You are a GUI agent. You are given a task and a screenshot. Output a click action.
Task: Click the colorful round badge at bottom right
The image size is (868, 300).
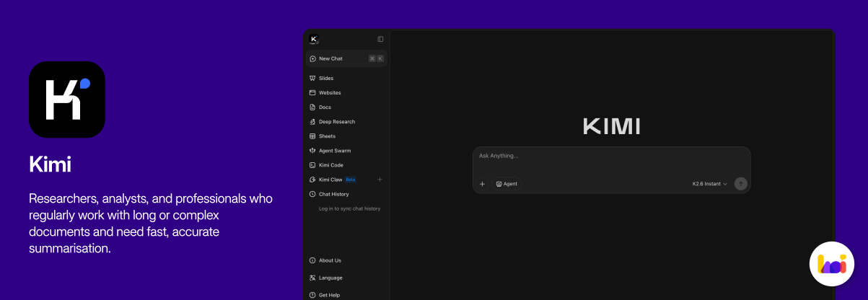[x=832, y=264]
